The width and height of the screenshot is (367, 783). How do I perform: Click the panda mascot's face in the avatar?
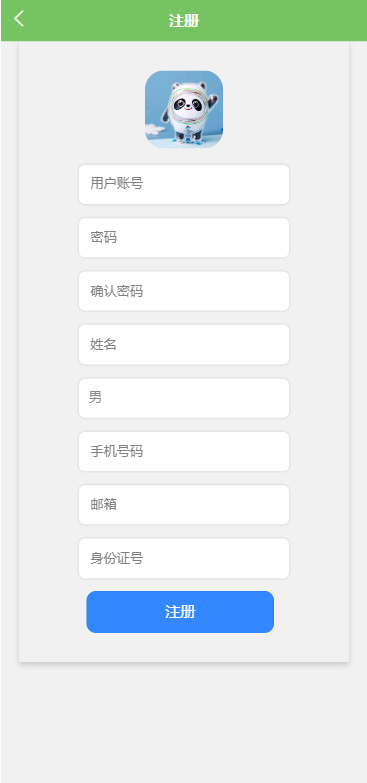tap(186, 105)
